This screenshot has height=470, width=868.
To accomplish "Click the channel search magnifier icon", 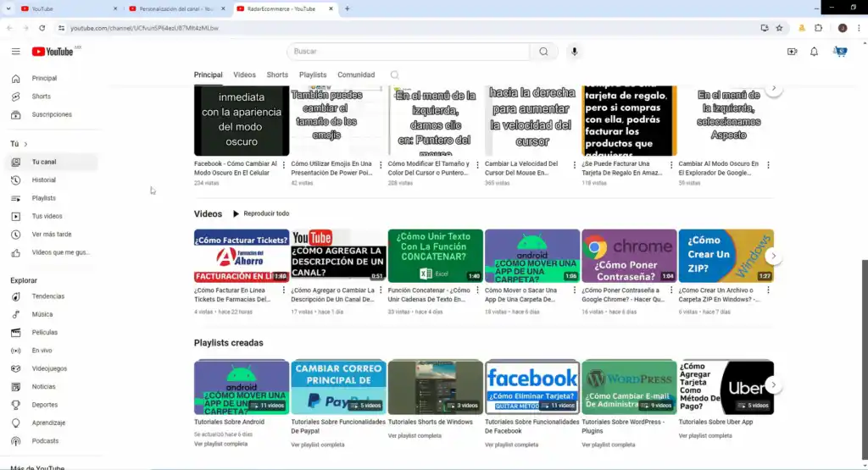I will (x=395, y=75).
